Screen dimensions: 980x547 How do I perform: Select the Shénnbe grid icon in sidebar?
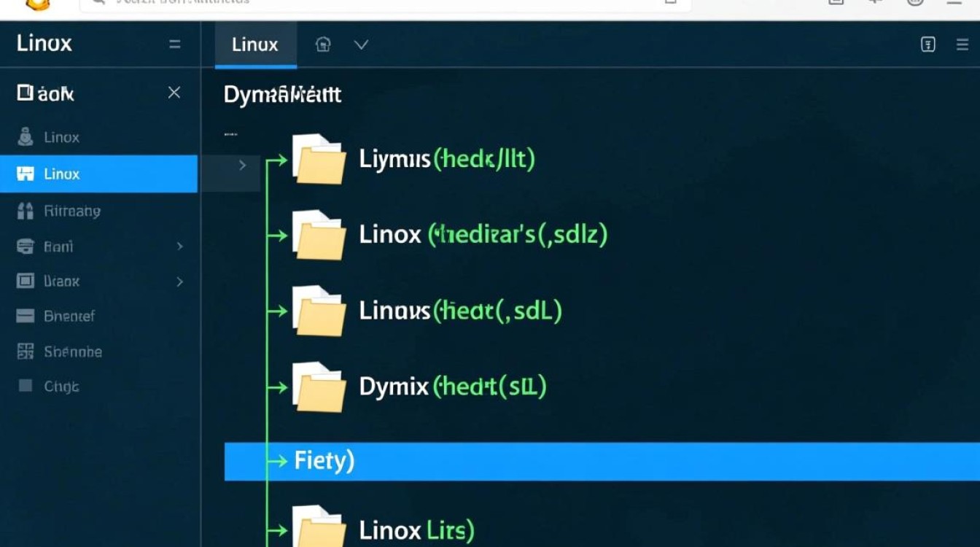coord(24,352)
